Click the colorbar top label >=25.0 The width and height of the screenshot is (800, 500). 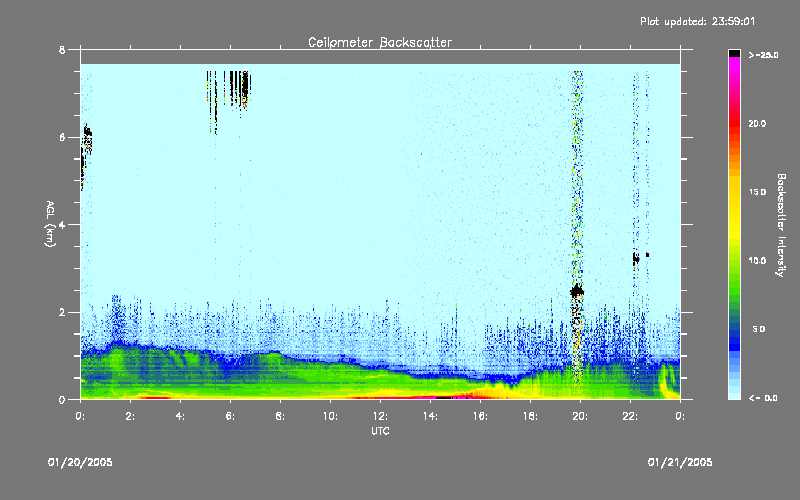pos(763,55)
